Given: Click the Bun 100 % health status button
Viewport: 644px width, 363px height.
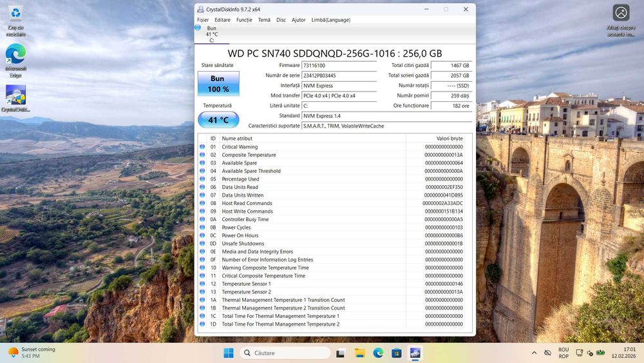Looking at the screenshot, I should [x=218, y=84].
